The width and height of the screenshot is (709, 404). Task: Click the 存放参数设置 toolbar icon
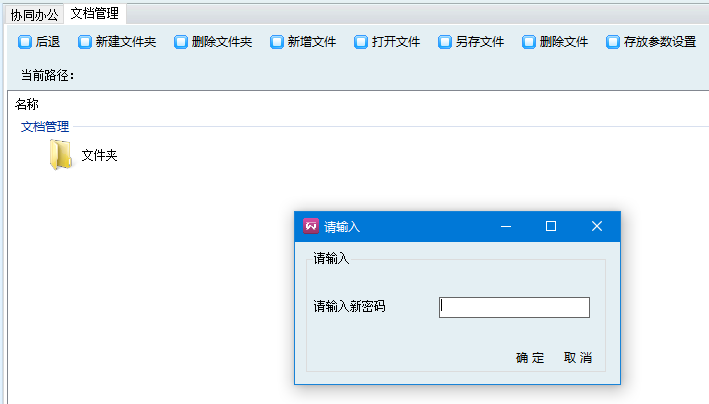613,42
